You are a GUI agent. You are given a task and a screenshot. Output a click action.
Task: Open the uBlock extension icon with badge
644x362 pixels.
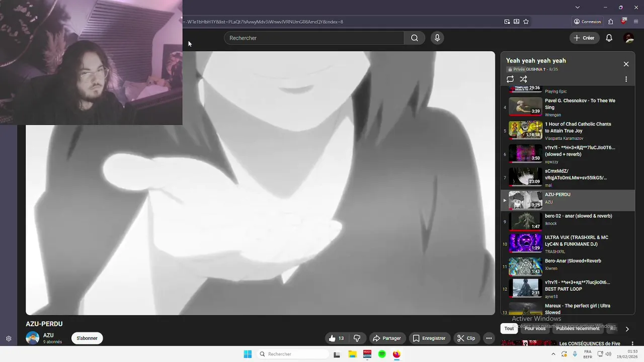tap(624, 22)
